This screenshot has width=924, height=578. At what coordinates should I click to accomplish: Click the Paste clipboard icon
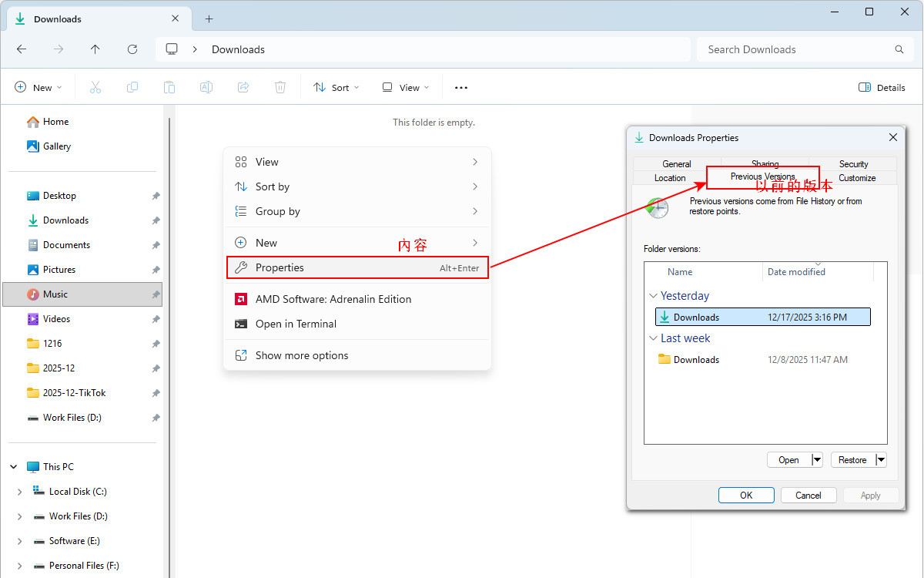[x=169, y=88]
